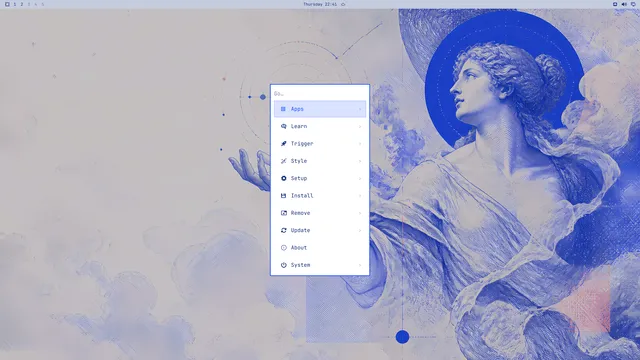
Task: Click the tray icon left of the speaker
Action: pos(615,4)
